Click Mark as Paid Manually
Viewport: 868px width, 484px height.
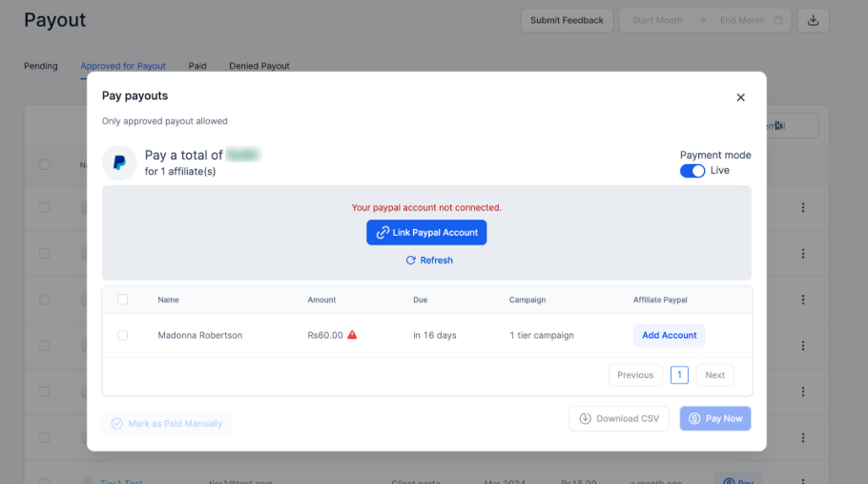(x=167, y=424)
